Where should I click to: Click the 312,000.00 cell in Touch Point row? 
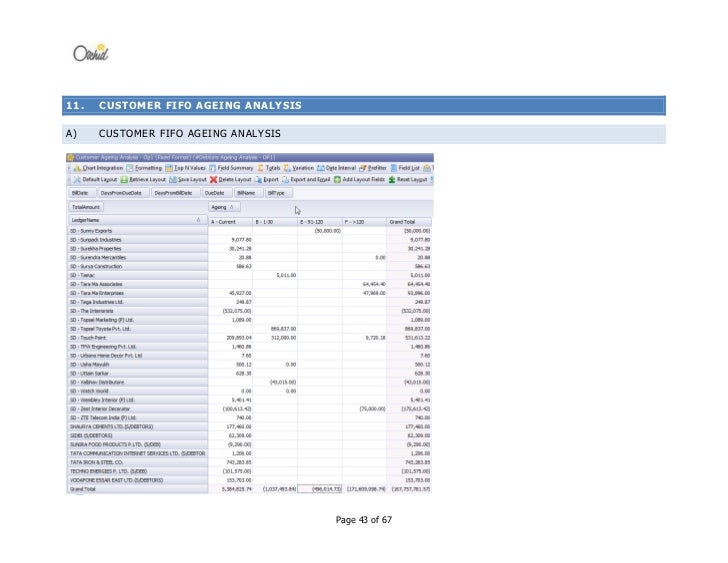tap(275, 337)
